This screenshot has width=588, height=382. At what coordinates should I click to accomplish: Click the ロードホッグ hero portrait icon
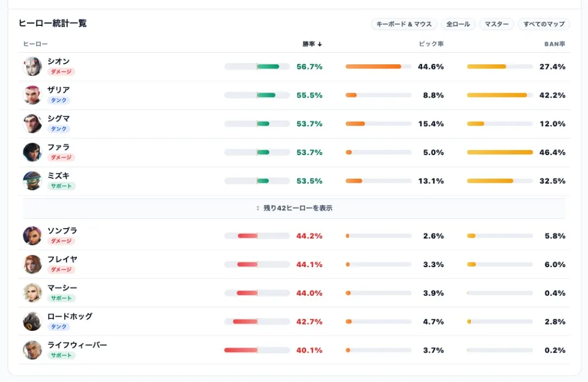pyautogui.click(x=32, y=321)
